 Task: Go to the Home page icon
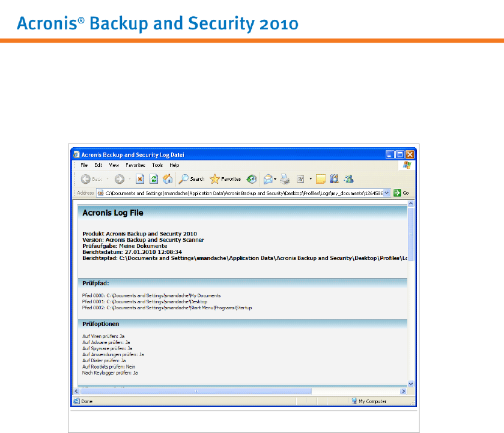tap(168, 179)
